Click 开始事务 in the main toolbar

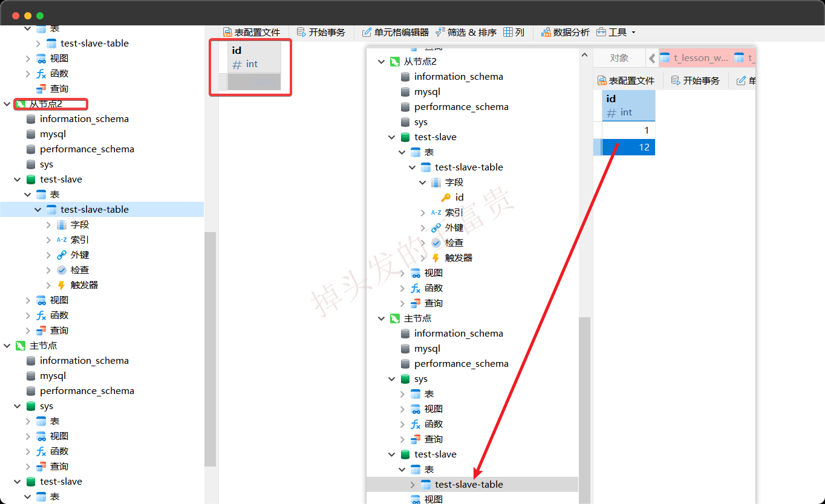(x=321, y=32)
